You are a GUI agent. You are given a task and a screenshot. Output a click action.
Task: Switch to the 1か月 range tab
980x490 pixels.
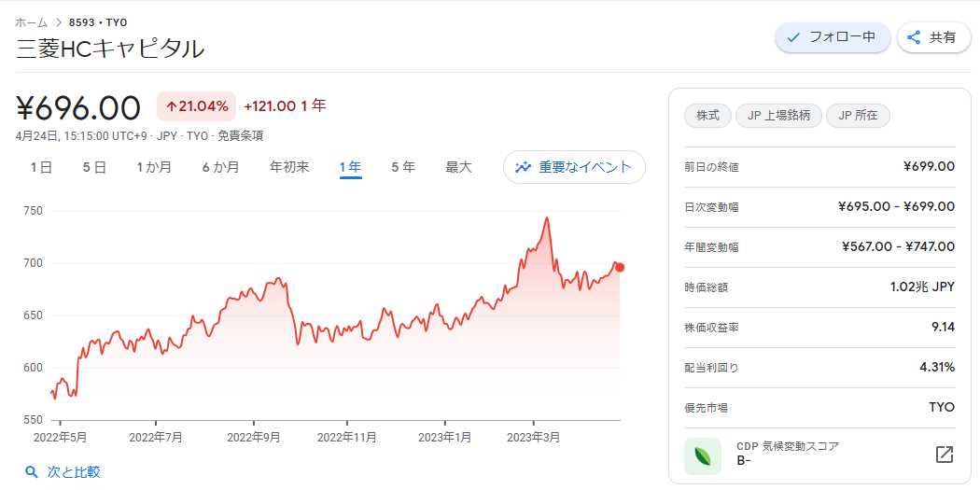pyautogui.click(x=154, y=167)
